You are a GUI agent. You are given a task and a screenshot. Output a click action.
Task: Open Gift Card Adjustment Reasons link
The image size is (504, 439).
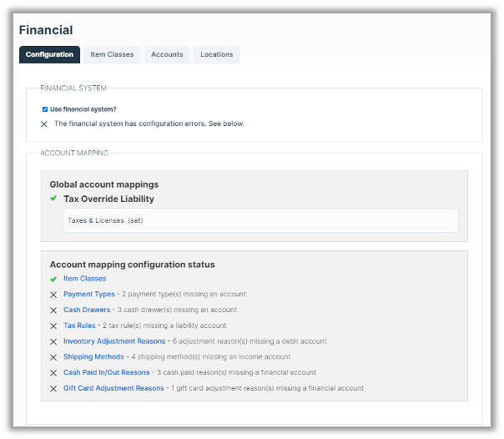[x=113, y=388]
